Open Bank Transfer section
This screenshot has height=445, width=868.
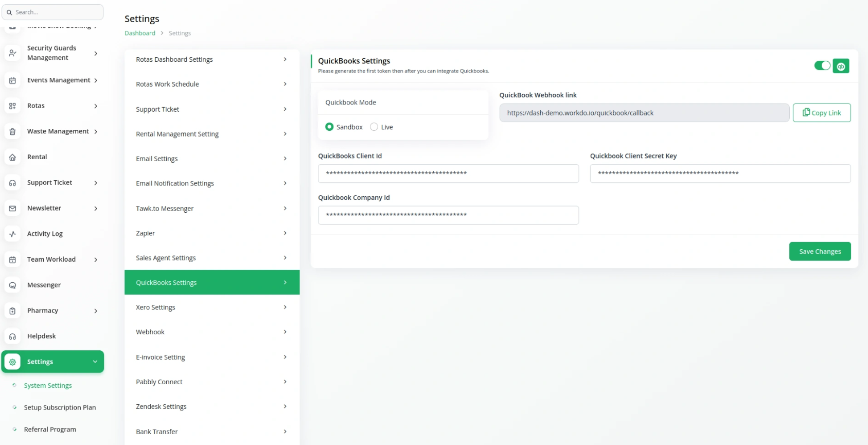click(x=212, y=432)
